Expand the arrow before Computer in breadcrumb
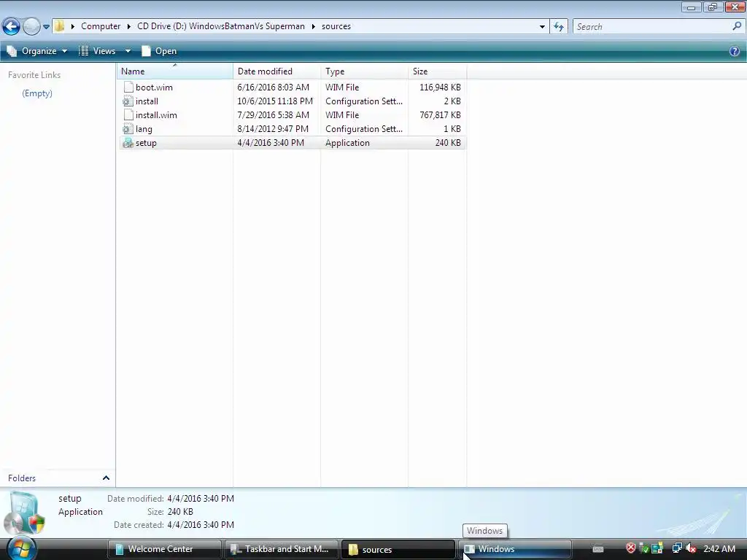747x560 pixels. 73,27
